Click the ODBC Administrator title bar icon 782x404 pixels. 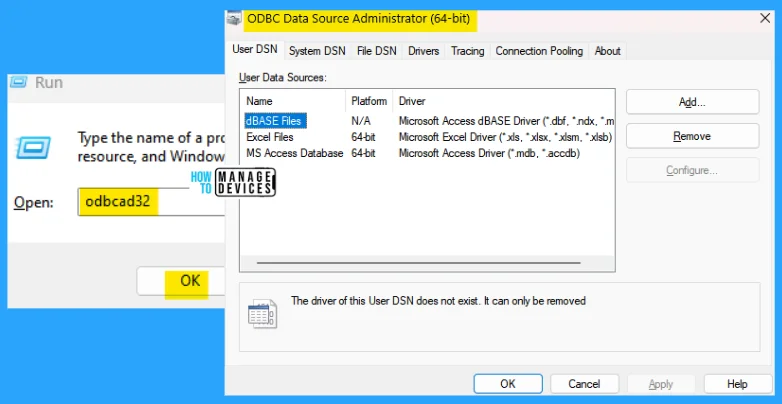234,18
